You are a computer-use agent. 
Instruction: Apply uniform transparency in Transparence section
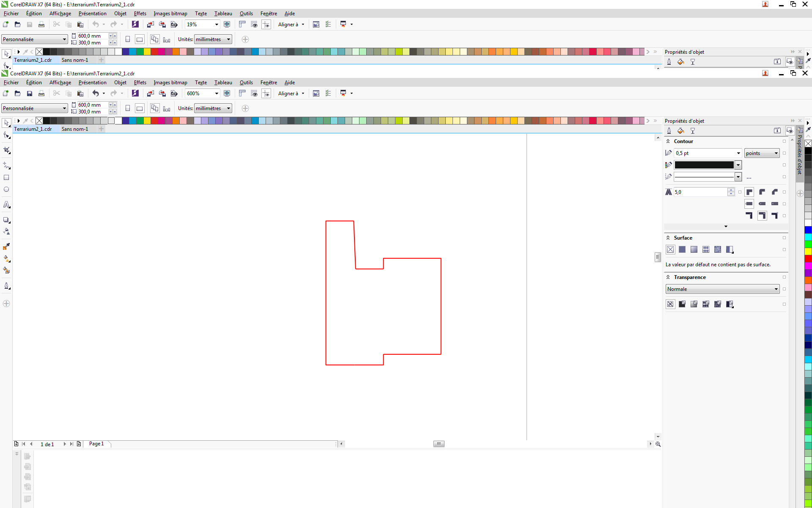pyautogui.click(x=682, y=304)
